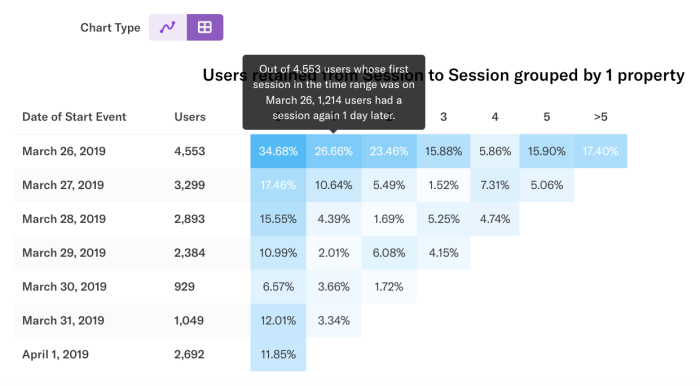Select the 15.90% cell under column 5
This screenshot has width=700, height=386.
tap(547, 151)
